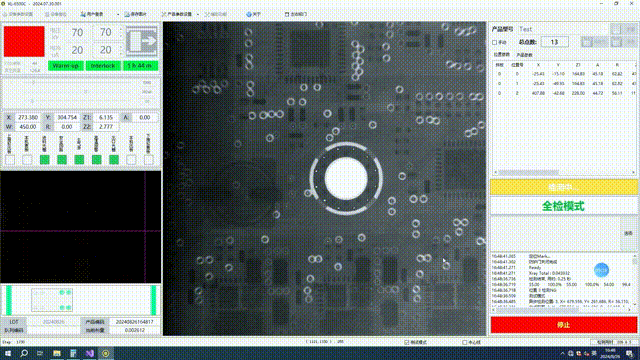Show hidden tray icons chevron
640x360 pixels.
[562, 353]
